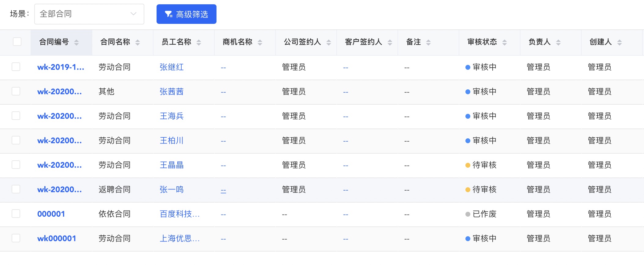Click sort icon beside 合同名称 header
This screenshot has width=644, height=265.
[138, 43]
